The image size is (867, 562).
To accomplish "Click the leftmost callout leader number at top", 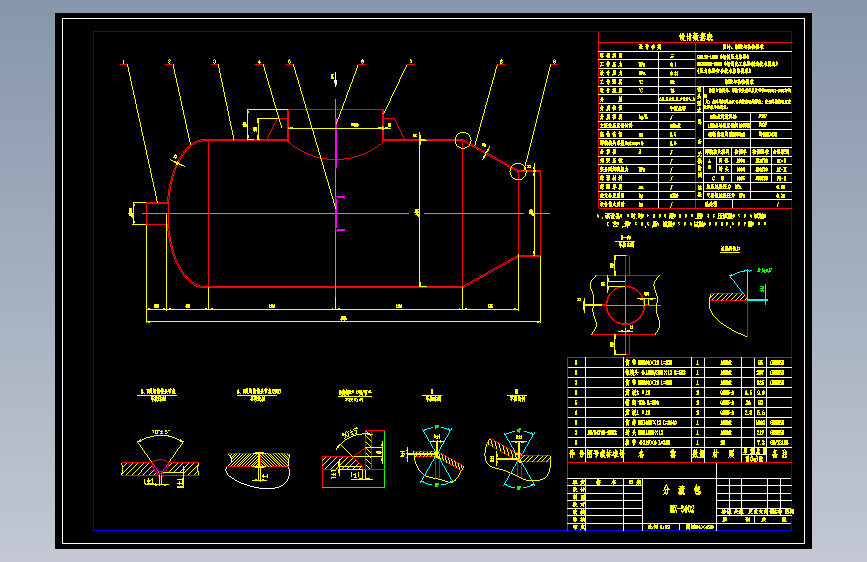I will pyautogui.click(x=123, y=62).
